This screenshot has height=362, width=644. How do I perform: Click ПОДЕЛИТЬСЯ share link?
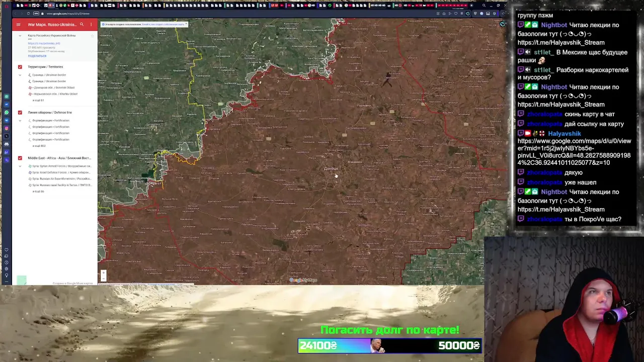[37, 56]
